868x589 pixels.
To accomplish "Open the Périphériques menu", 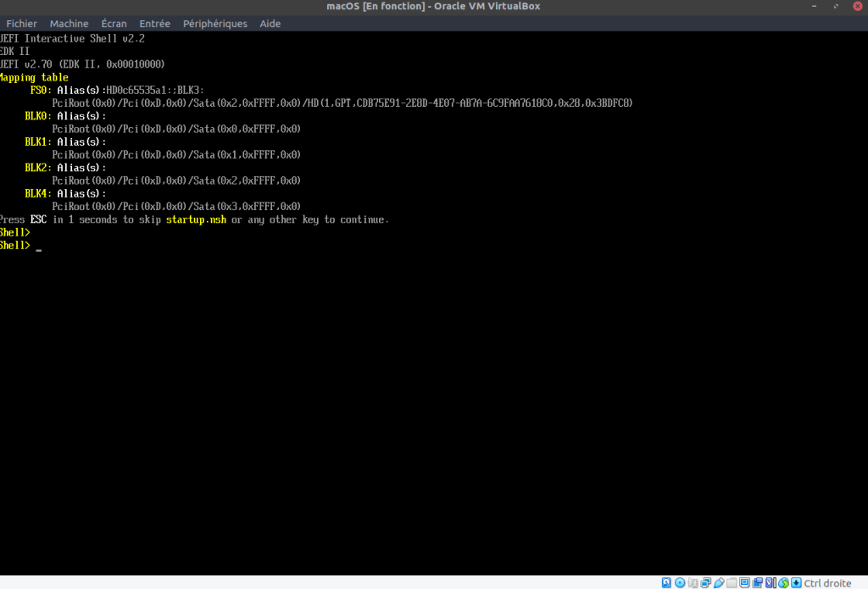I will coord(215,24).
